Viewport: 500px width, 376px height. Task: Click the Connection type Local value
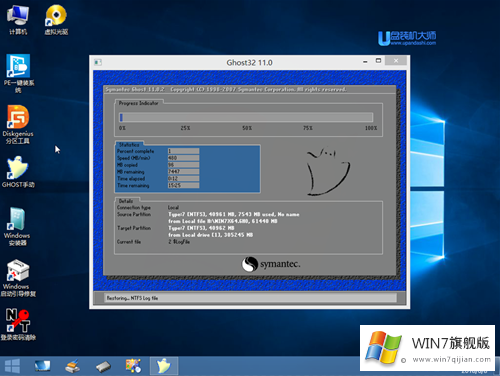coord(173,207)
